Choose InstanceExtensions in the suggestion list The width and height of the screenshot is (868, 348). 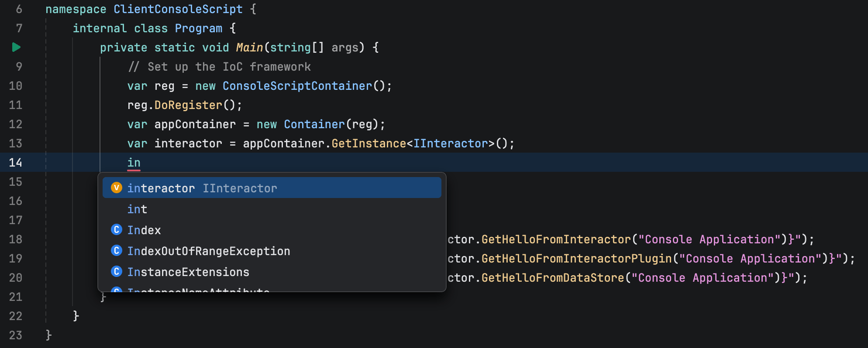[x=188, y=272]
